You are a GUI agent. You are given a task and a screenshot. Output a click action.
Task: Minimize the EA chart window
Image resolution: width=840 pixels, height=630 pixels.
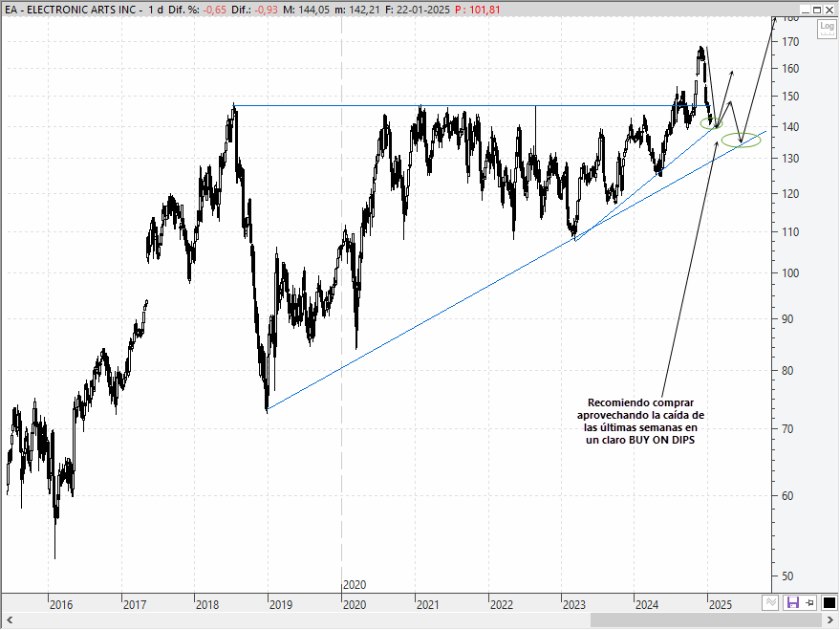[806, 10]
